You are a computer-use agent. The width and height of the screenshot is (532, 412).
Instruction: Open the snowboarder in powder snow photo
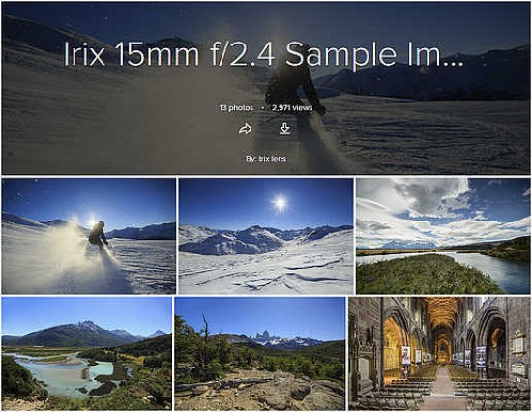(x=89, y=236)
